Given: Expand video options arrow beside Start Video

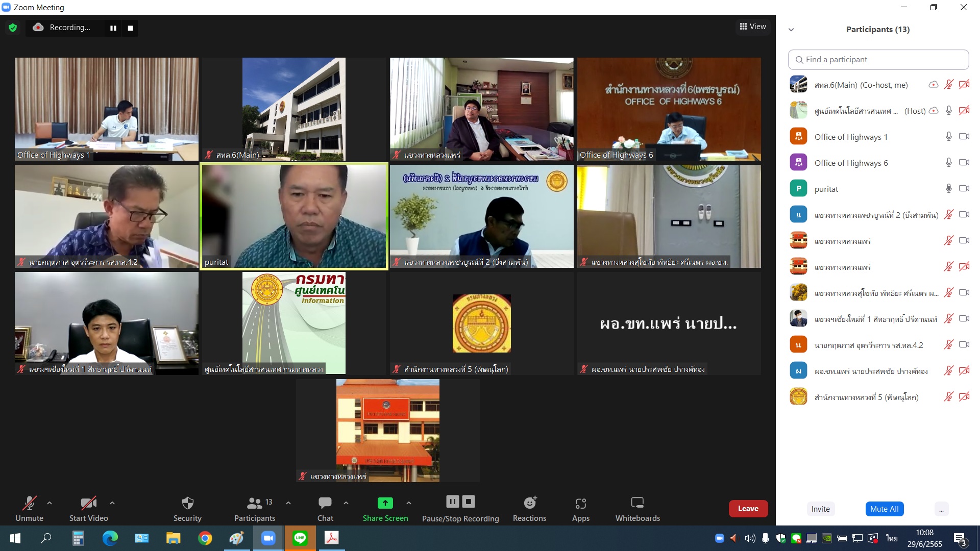Looking at the screenshot, I should [112, 503].
